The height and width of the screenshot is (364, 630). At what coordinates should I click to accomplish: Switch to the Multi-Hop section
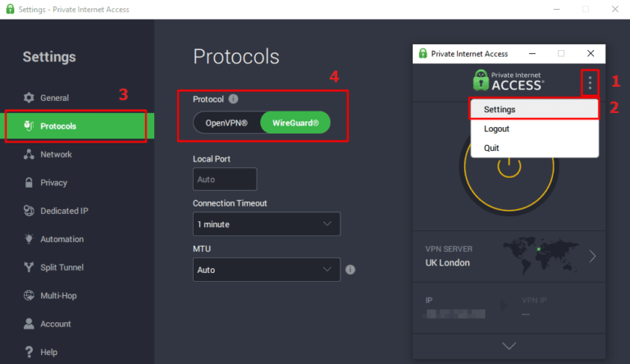click(x=77, y=295)
